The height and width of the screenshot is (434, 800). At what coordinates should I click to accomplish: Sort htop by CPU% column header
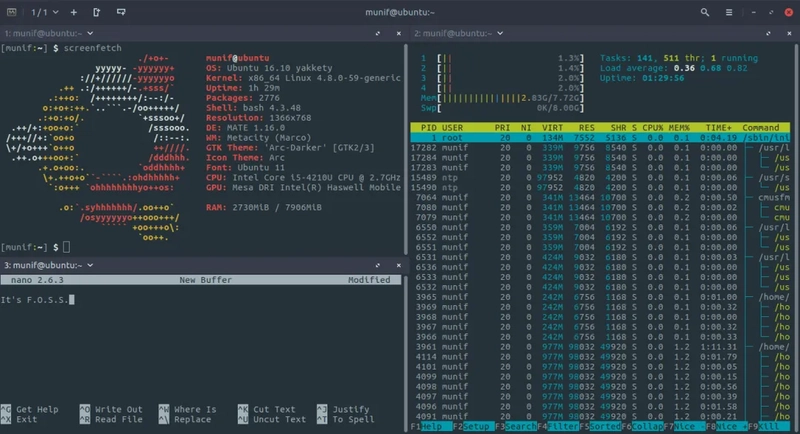point(653,127)
